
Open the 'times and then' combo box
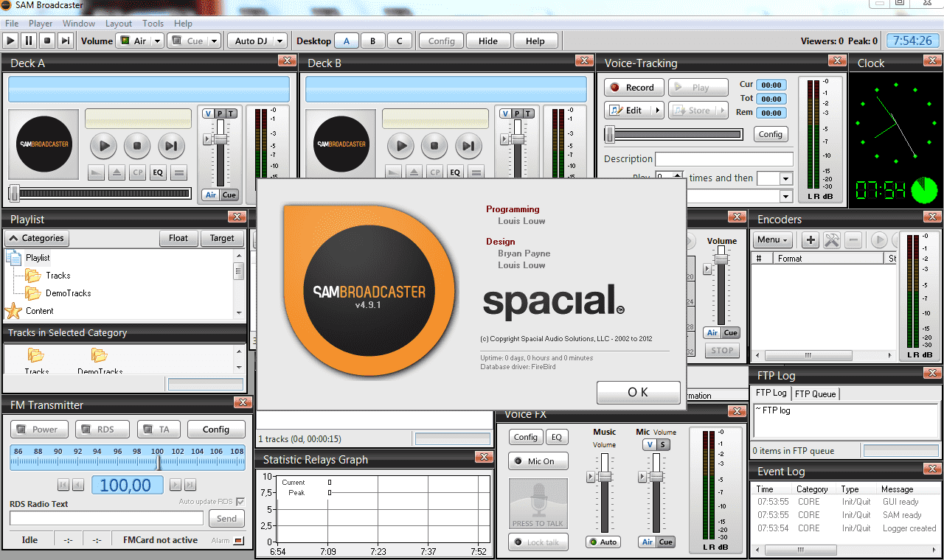click(x=774, y=178)
